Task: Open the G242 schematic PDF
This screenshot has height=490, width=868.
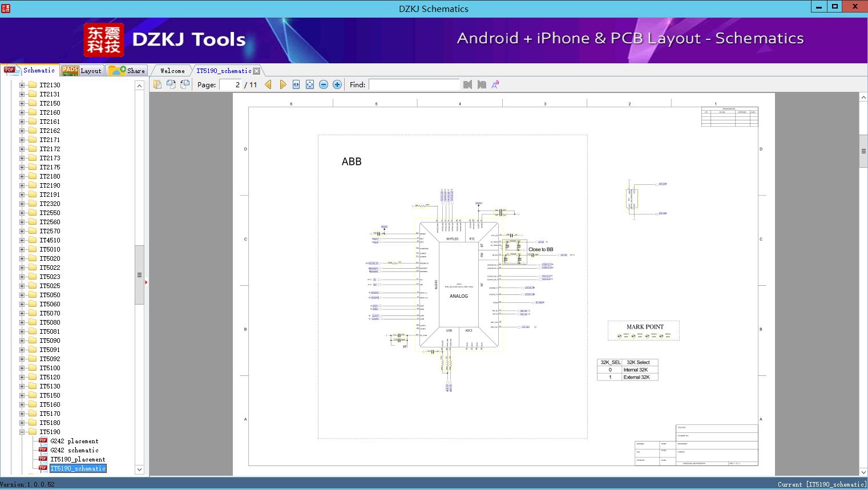Action: tap(74, 450)
